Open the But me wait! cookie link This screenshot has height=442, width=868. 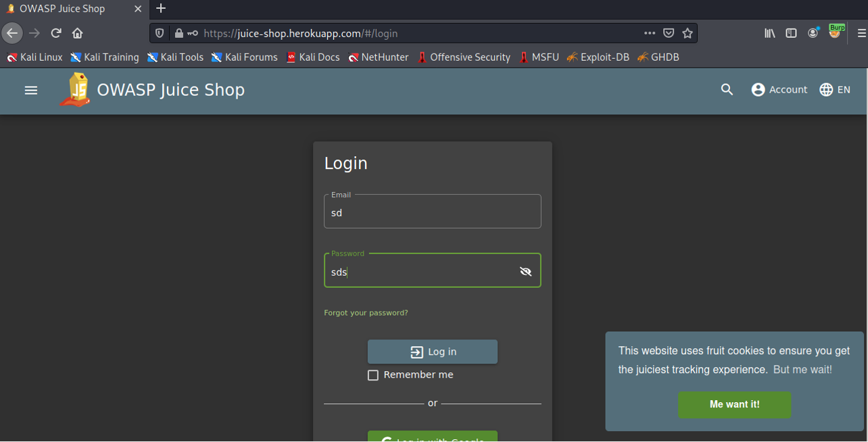click(802, 370)
